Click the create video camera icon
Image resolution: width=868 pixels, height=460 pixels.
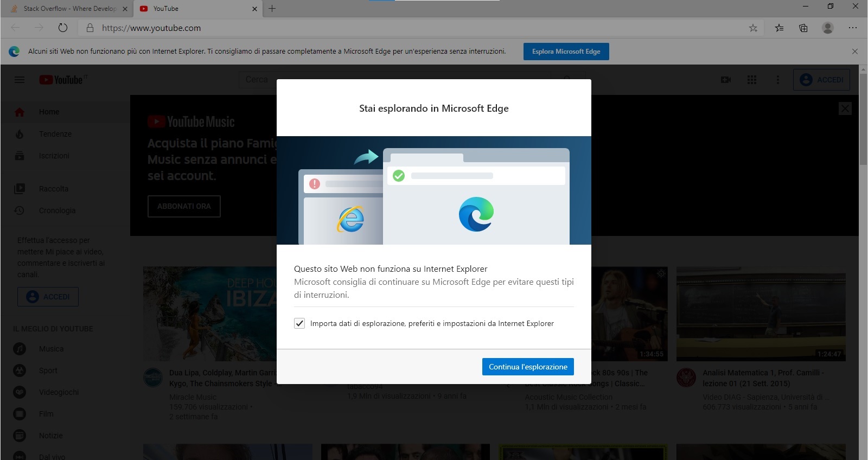point(726,80)
